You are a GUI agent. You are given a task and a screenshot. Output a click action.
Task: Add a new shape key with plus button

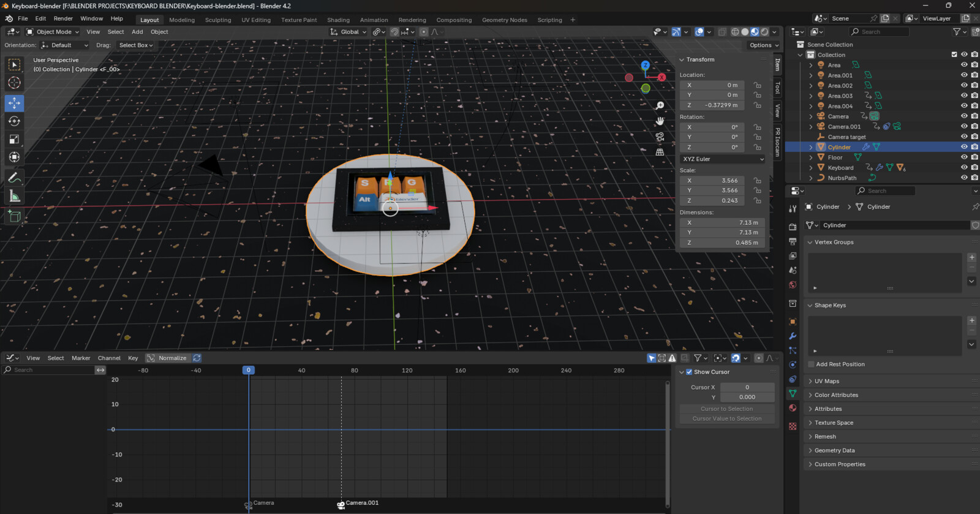coord(972,320)
